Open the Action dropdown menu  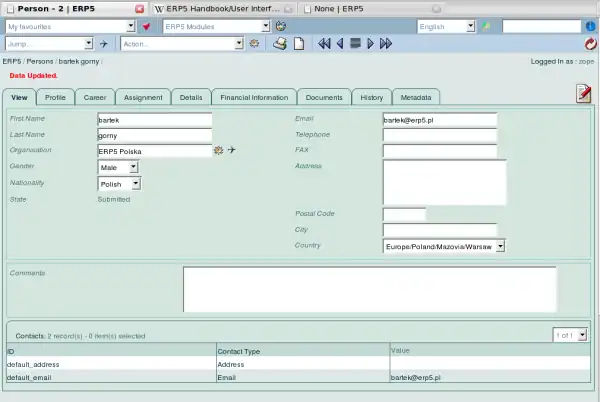[181, 44]
